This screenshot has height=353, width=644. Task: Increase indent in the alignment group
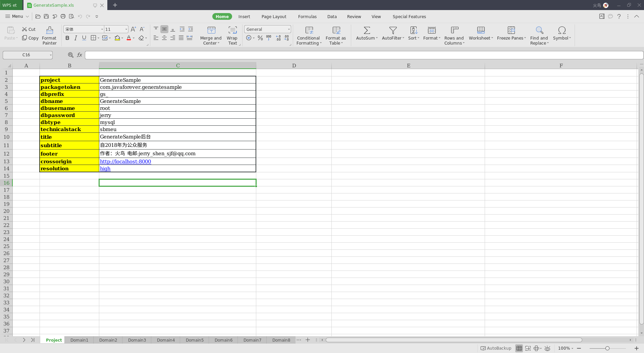click(191, 29)
